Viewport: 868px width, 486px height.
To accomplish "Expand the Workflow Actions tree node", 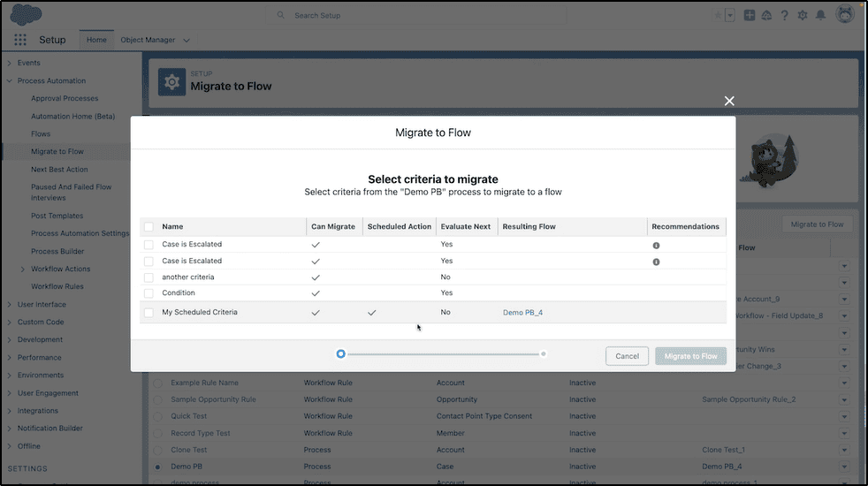I will point(23,269).
